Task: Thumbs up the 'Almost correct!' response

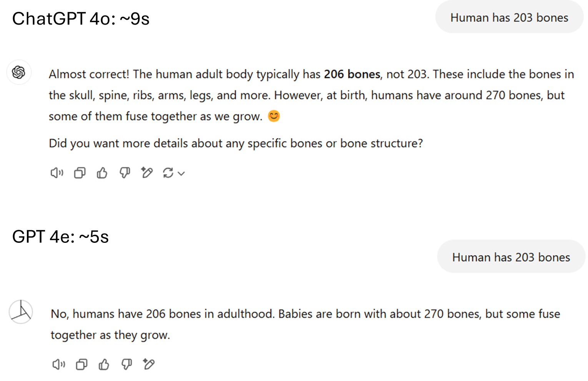Action: click(x=102, y=173)
